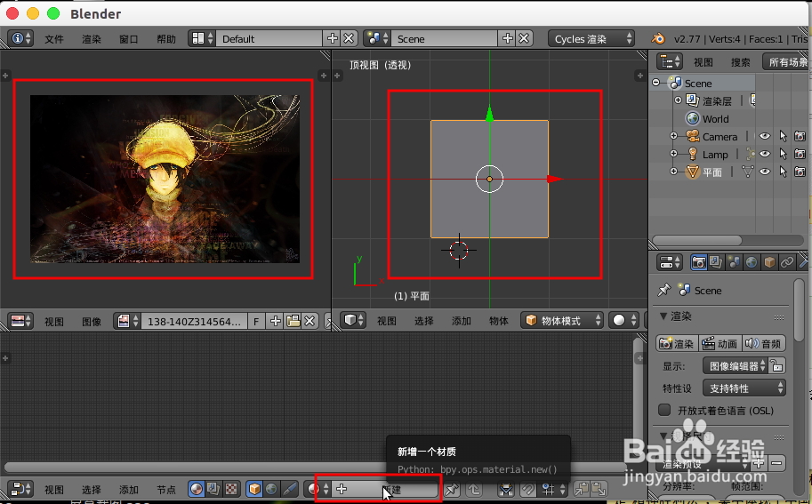The height and width of the screenshot is (504, 812).
Task: Delete the current scene
Action: [x=524, y=39]
